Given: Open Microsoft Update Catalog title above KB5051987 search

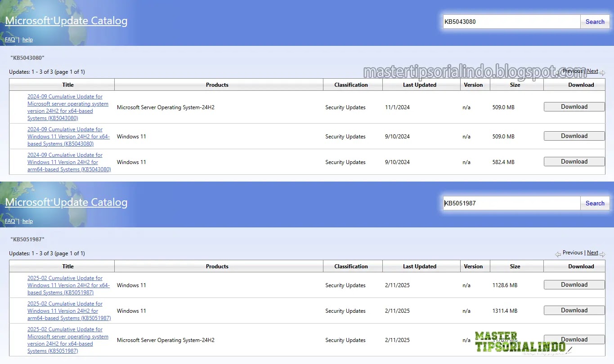Looking at the screenshot, I should pyautogui.click(x=66, y=202).
